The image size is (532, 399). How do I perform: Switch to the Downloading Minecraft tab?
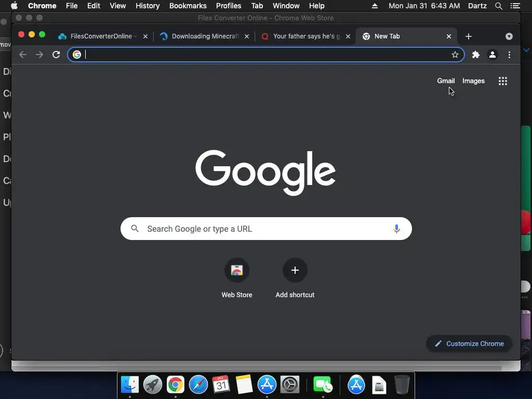click(x=205, y=36)
